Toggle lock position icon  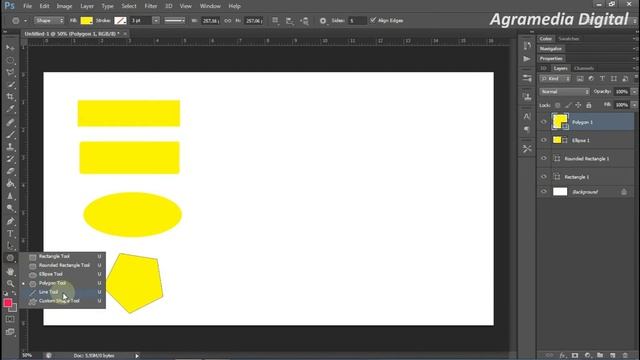point(578,105)
